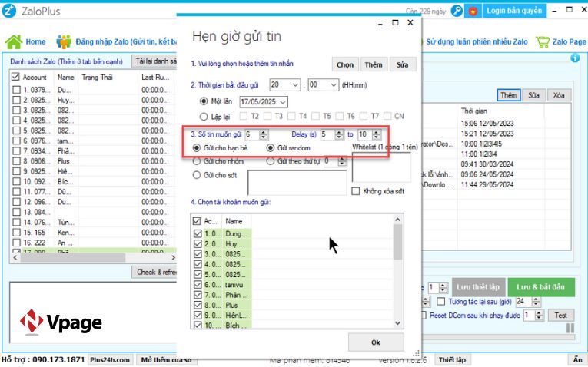The height and width of the screenshot is (367, 588).
Task: Click the Chọn message button
Action: [x=345, y=64]
